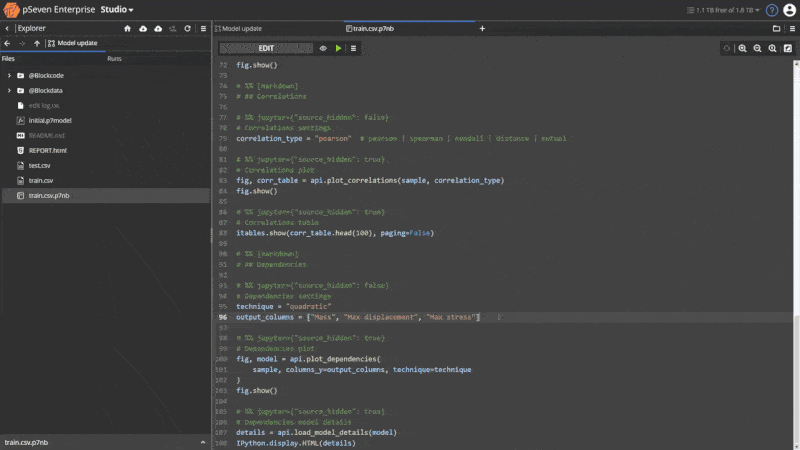The width and height of the screenshot is (800, 450).
Task: Select the train.csv.p7nb file in Explorer
Action: coord(106,195)
